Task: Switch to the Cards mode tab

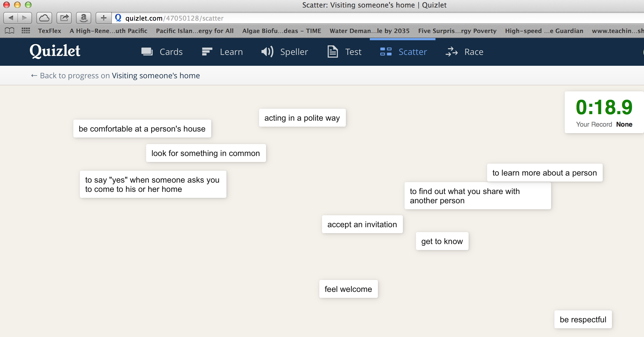Action: click(162, 52)
